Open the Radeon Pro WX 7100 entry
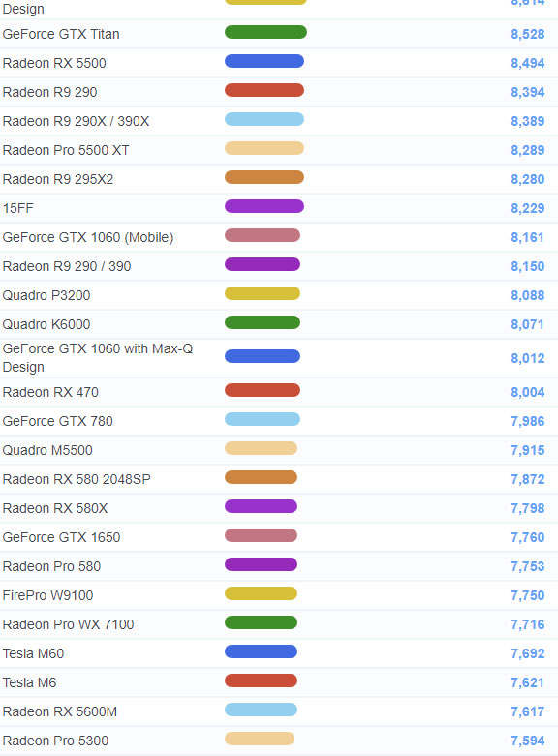The image size is (558, 756). [68, 624]
